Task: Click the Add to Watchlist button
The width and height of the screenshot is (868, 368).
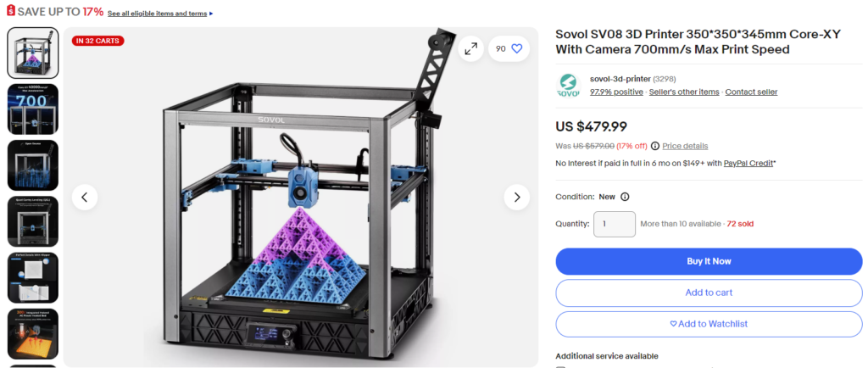Action: (709, 324)
